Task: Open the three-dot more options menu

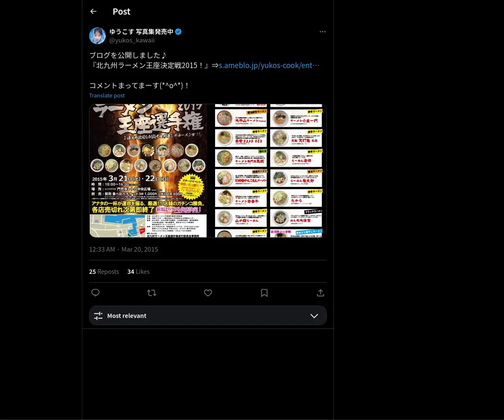Action: click(x=323, y=32)
